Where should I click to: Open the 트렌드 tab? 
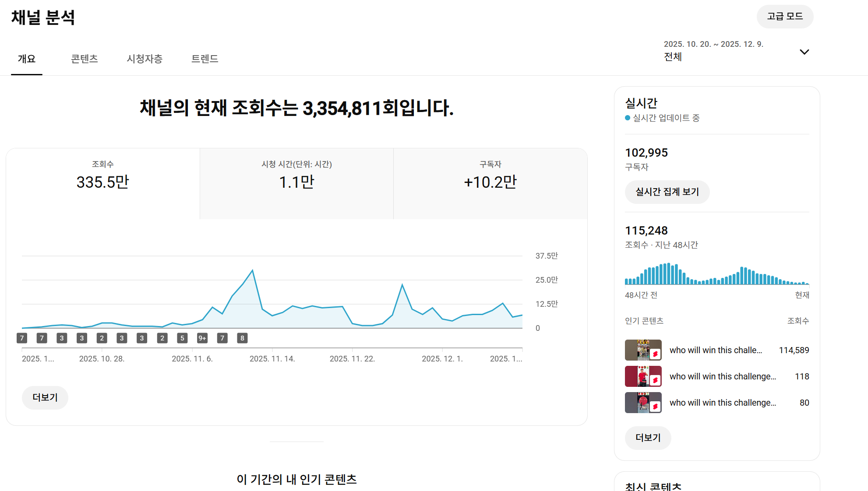pyautogui.click(x=205, y=59)
